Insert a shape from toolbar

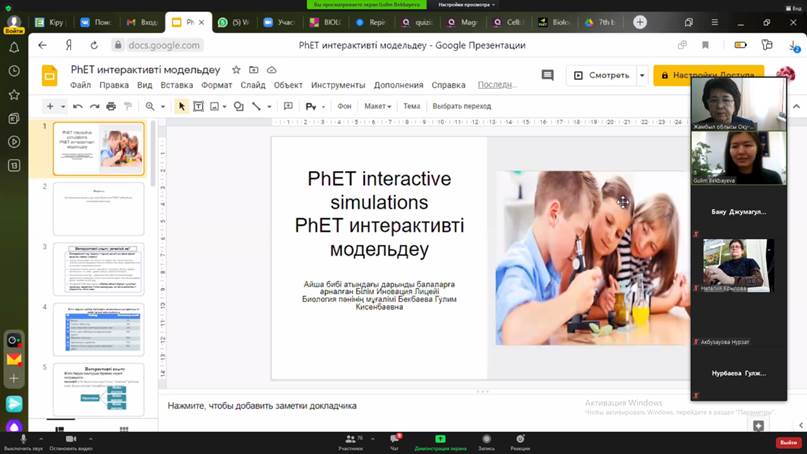click(x=238, y=106)
